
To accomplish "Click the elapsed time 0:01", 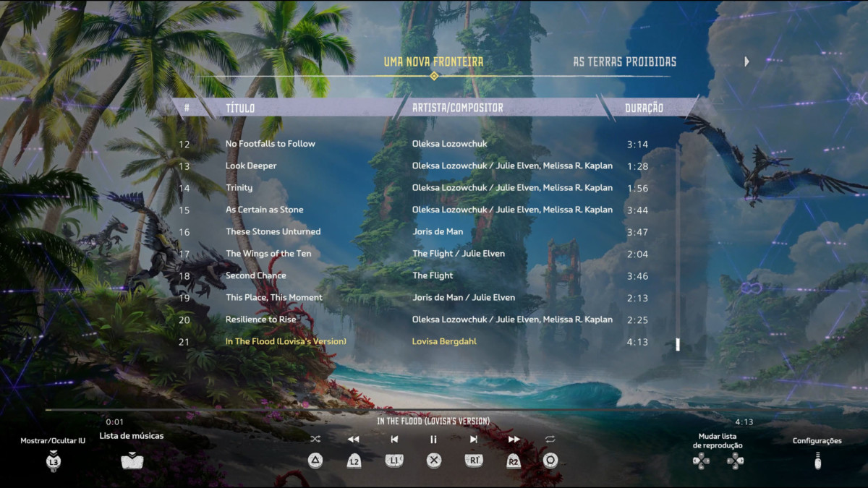I will 115,422.
